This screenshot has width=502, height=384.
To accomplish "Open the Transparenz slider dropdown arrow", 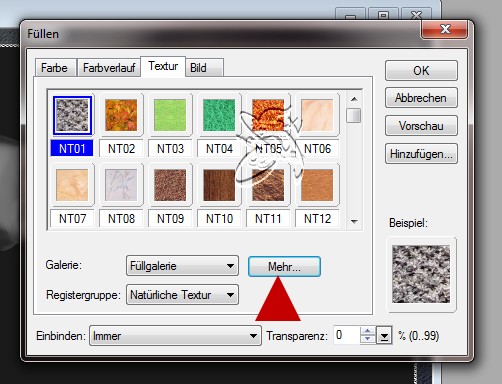I will (x=384, y=336).
